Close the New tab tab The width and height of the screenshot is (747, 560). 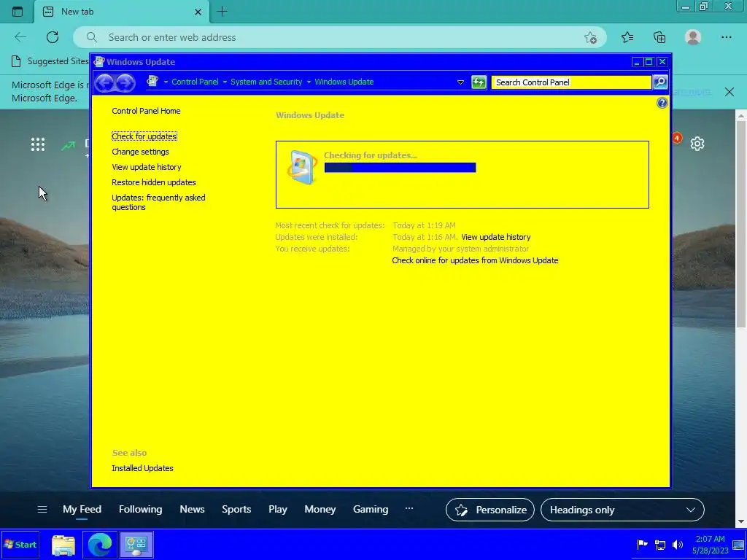[x=198, y=12]
